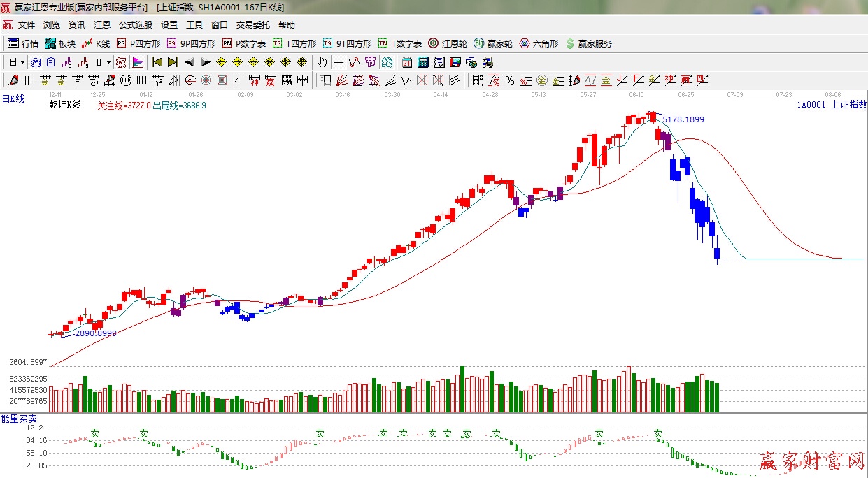Open the 交易委托 menu
868x478 pixels.
point(252,24)
